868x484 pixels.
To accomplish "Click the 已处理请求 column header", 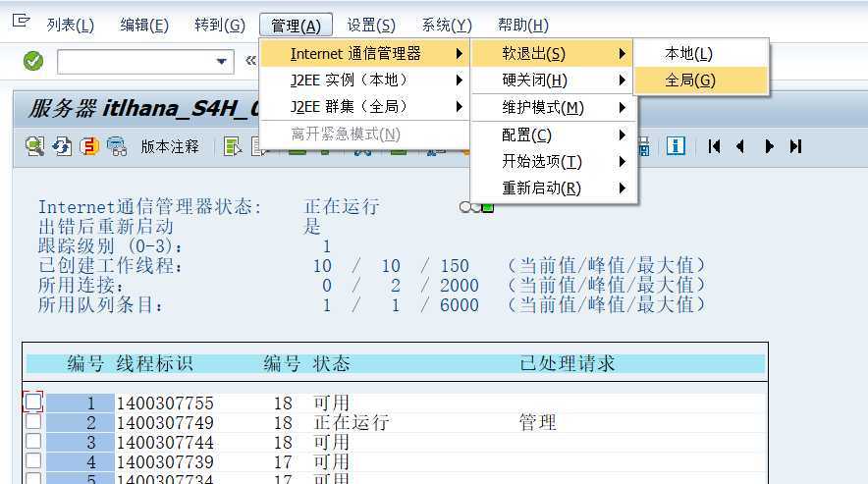I will (568, 364).
